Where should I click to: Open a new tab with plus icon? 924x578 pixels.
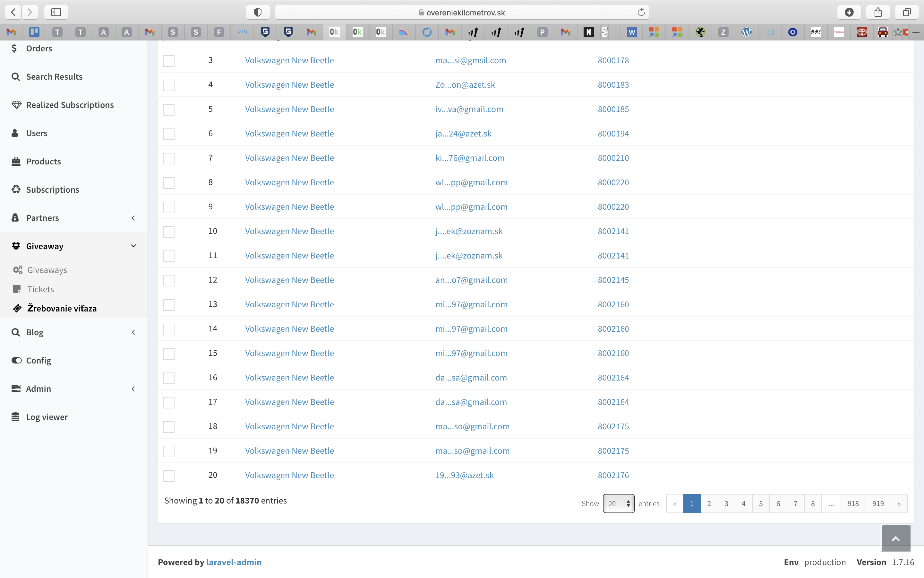[x=916, y=32]
